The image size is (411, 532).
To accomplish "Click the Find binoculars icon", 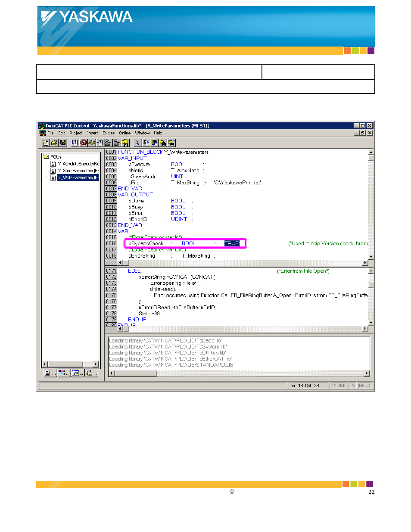I will point(163,143).
